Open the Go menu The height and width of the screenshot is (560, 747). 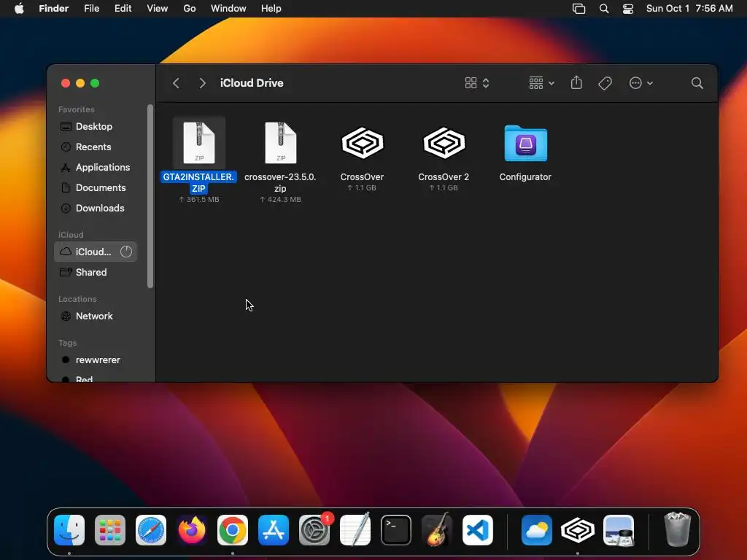pyautogui.click(x=190, y=9)
